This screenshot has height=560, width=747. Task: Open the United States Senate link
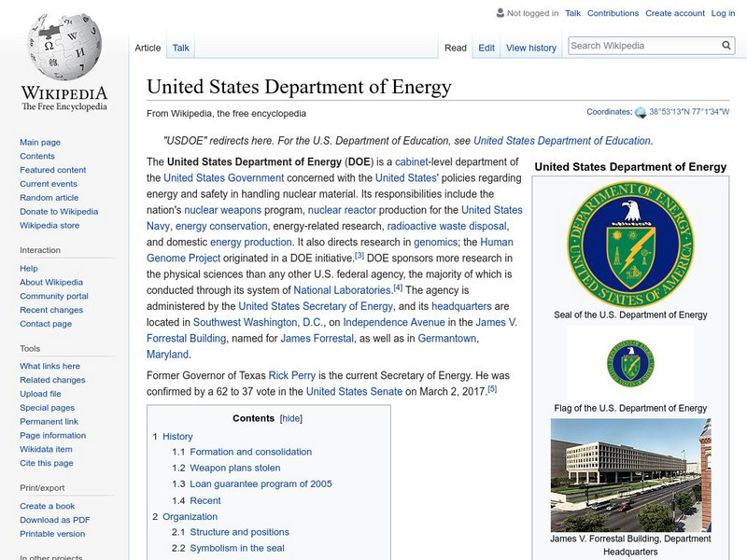(354, 391)
